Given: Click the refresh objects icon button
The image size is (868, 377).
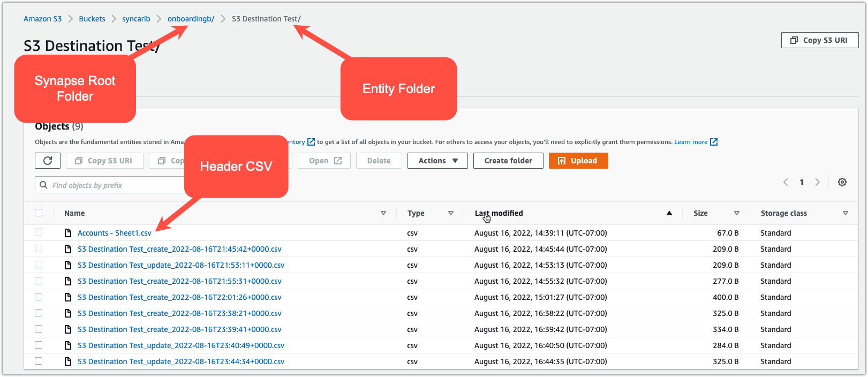Looking at the screenshot, I should point(48,161).
